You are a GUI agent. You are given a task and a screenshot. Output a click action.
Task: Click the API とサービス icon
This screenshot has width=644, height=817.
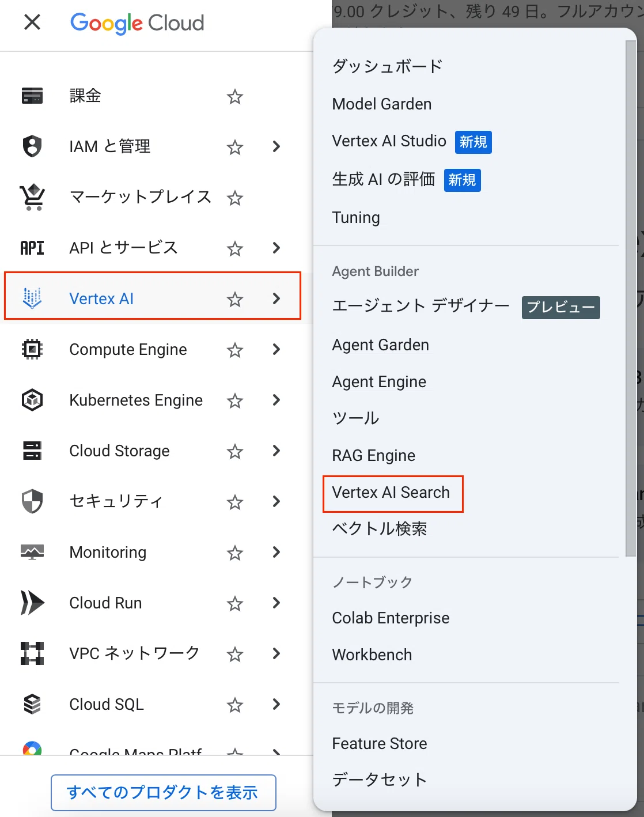[32, 248]
